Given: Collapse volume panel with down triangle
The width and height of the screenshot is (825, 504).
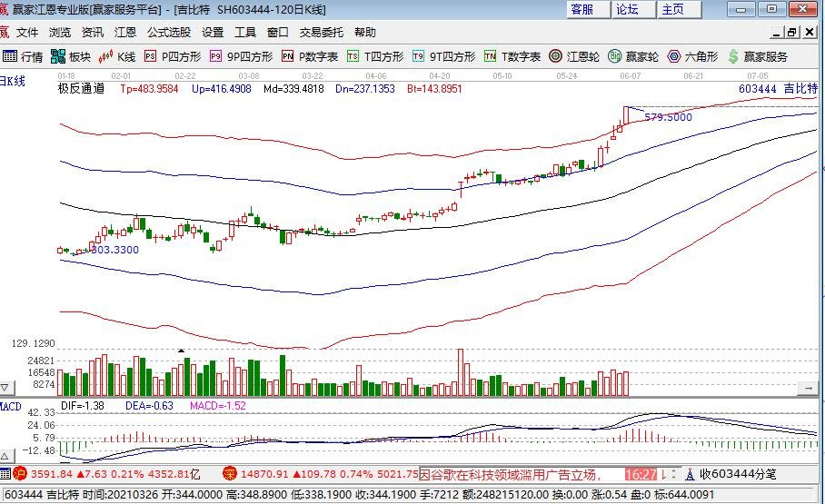Looking at the screenshot, I should click(x=5, y=389).
